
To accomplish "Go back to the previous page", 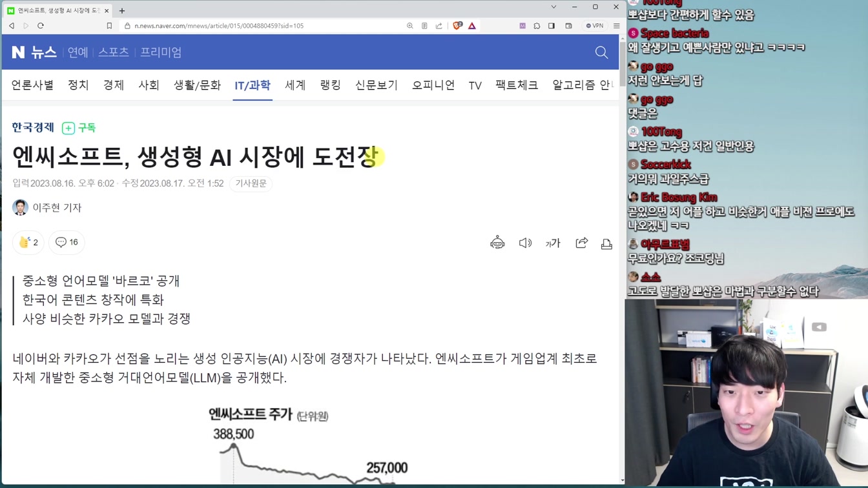I will click(12, 26).
